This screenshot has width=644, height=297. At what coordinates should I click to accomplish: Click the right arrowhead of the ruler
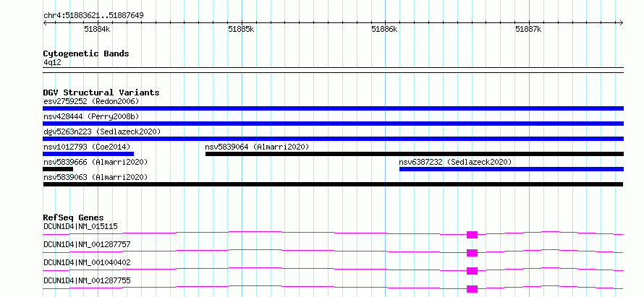pyautogui.click(x=621, y=22)
